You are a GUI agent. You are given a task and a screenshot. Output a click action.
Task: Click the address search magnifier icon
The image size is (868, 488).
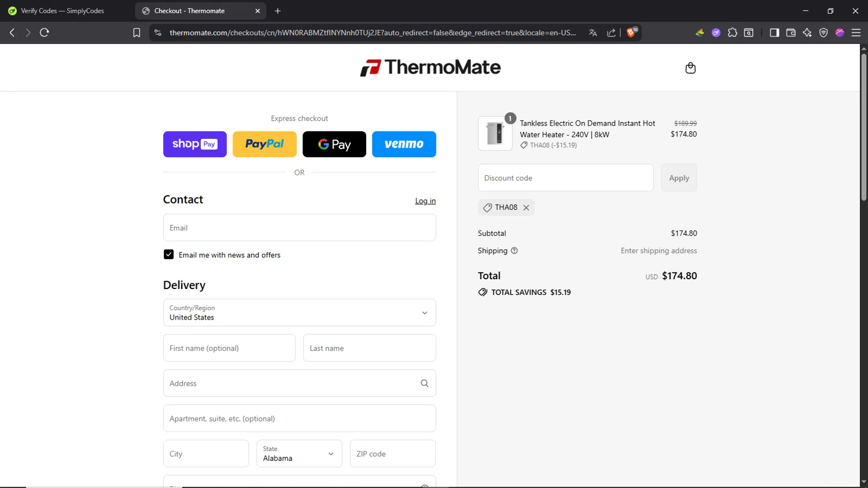[425, 383]
